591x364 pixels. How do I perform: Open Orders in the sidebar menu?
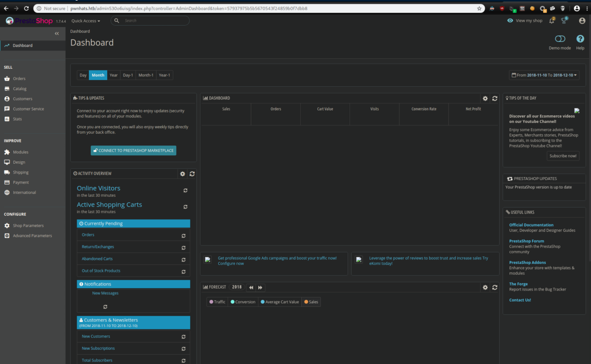click(x=19, y=78)
